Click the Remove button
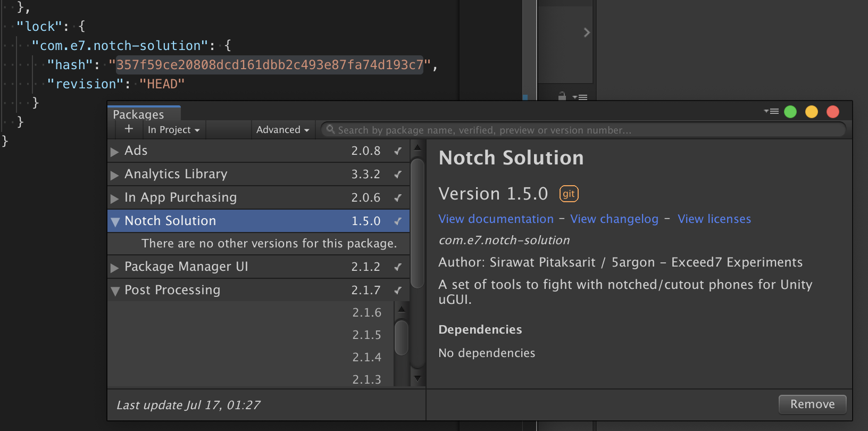The width and height of the screenshot is (868, 431). (x=812, y=404)
